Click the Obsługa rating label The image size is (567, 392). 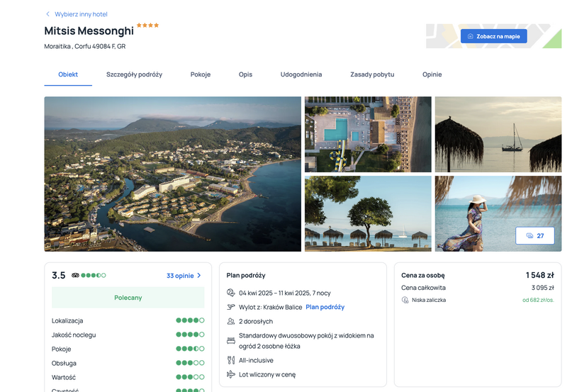click(64, 363)
